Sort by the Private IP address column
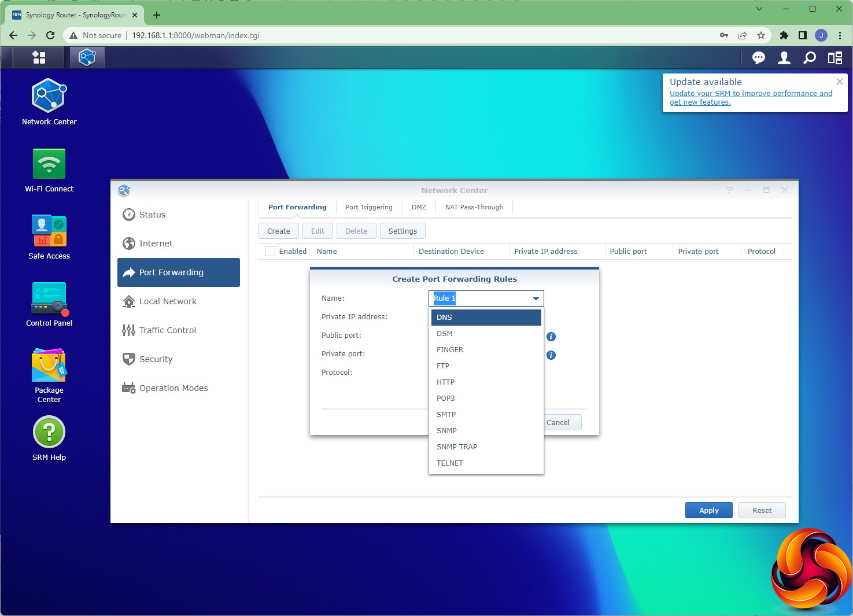The image size is (853, 616). 557,251
